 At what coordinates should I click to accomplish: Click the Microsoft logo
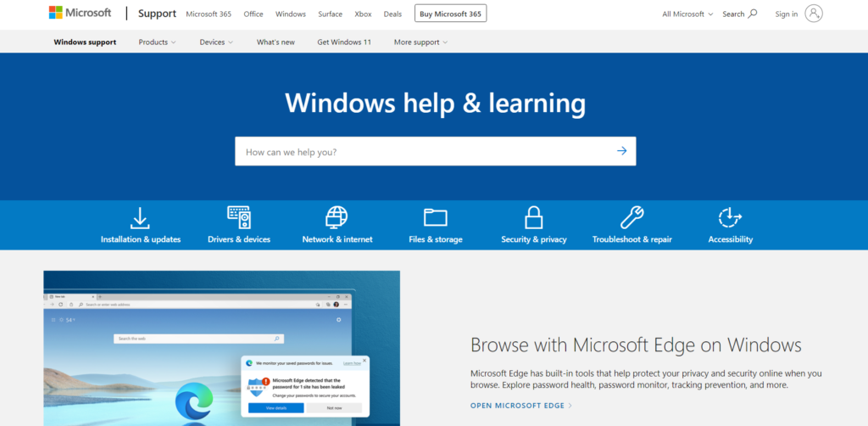(80, 14)
